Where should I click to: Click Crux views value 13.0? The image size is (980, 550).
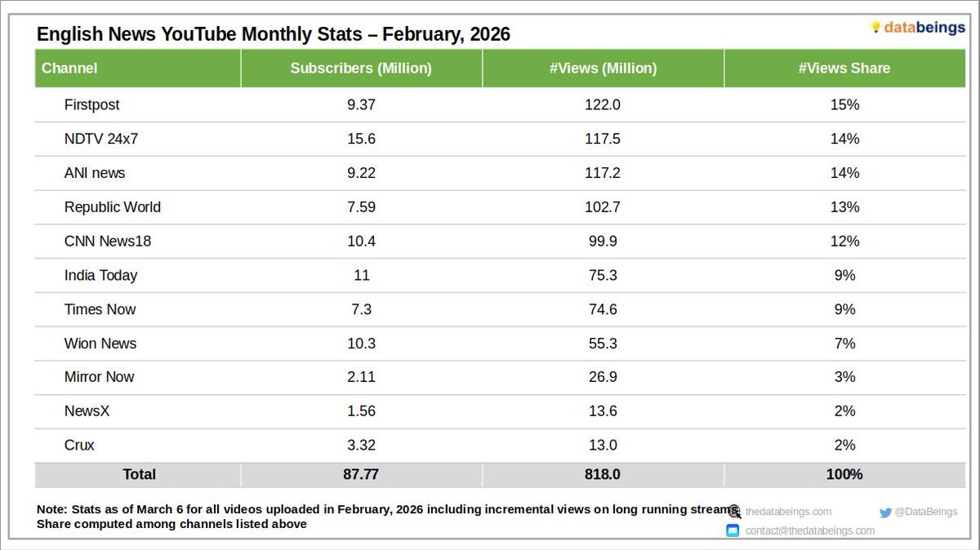[x=603, y=446]
